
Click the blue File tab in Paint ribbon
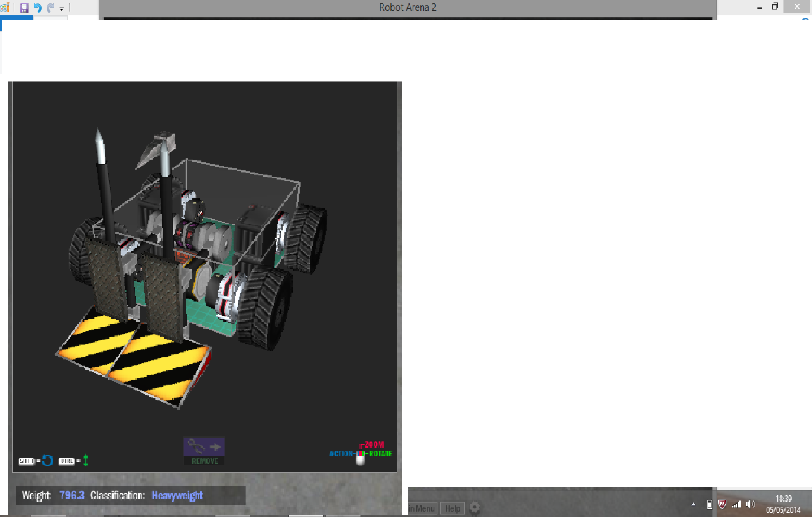17,18
